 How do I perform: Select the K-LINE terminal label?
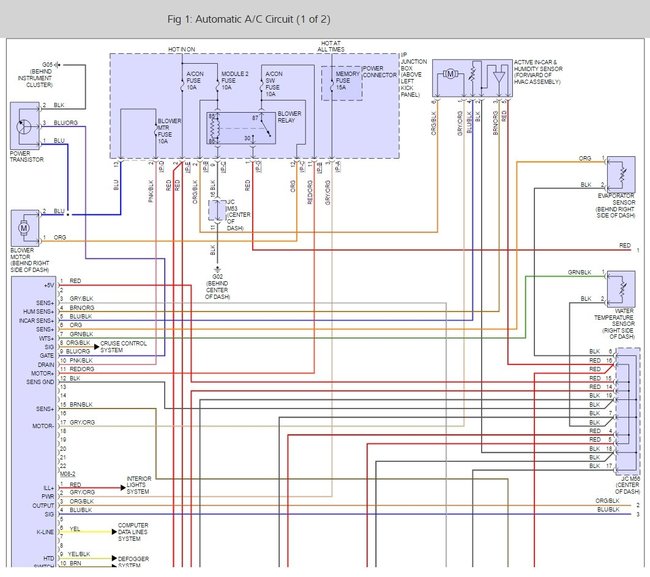click(x=45, y=532)
